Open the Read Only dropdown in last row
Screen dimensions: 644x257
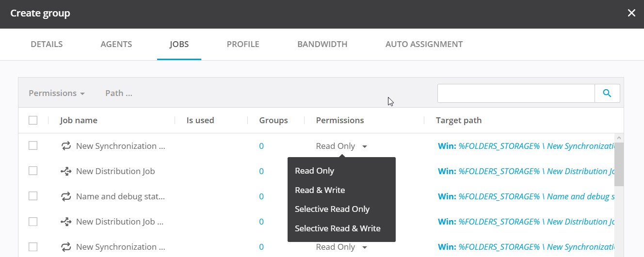pyautogui.click(x=341, y=247)
